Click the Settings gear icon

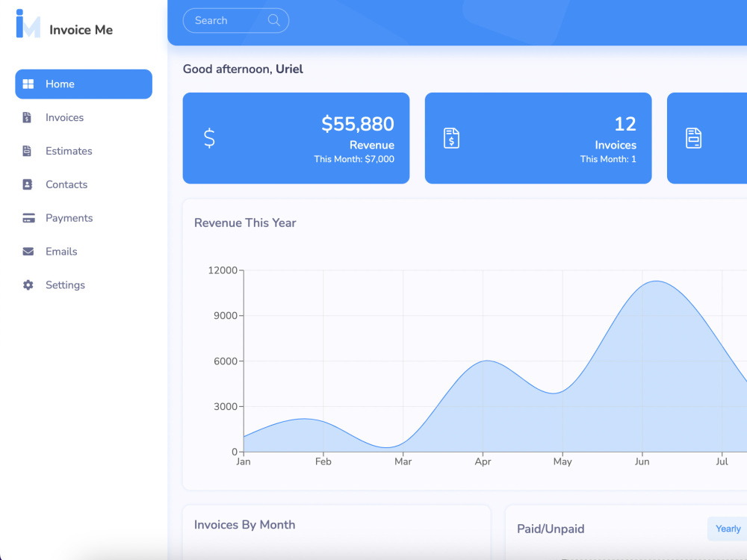[28, 284]
